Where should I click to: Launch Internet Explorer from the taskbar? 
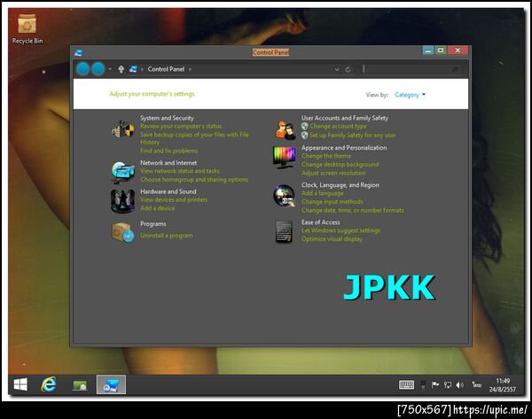[49, 384]
